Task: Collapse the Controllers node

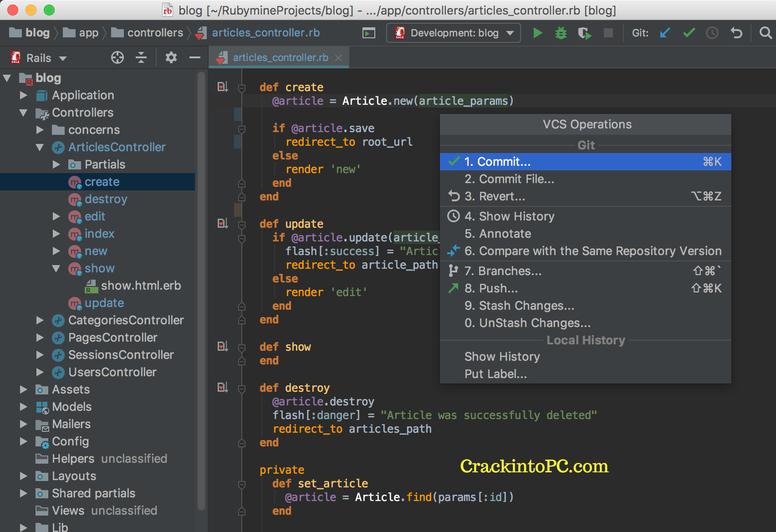Action: [24, 113]
